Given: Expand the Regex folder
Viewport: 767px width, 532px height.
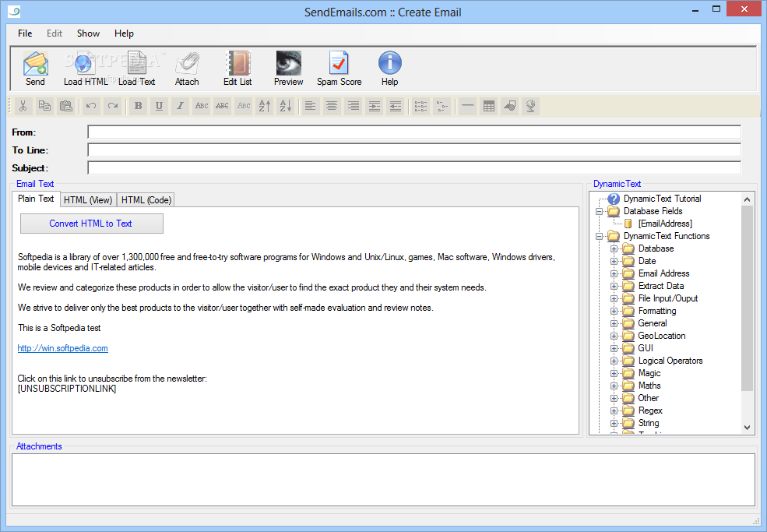Looking at the screenshot, I should (x=614, y=411).
